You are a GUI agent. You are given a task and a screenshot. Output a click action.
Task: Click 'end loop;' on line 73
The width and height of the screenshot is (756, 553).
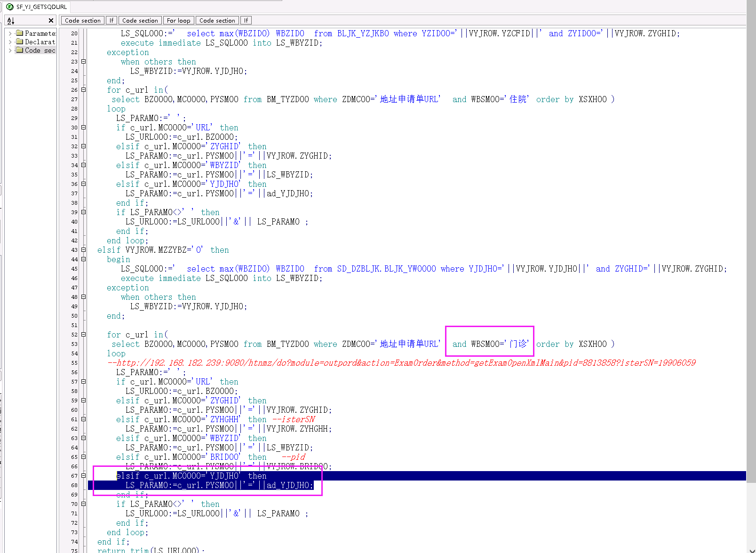127,532
